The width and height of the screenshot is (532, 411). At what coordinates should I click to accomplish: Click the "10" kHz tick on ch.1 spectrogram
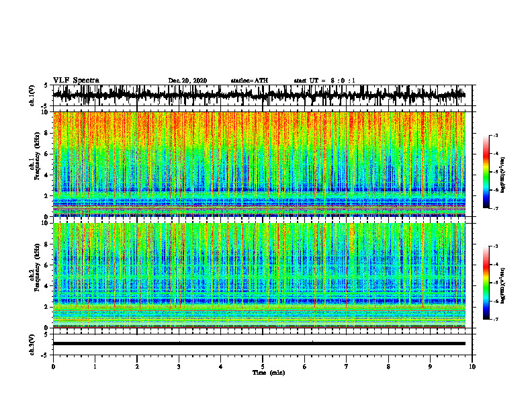pos(46,112)
